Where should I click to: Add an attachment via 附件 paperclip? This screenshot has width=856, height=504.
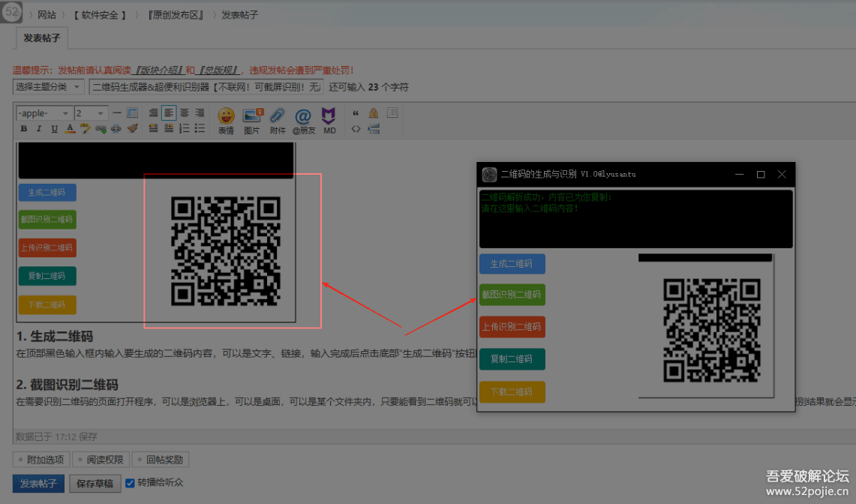tap(278, 121)
